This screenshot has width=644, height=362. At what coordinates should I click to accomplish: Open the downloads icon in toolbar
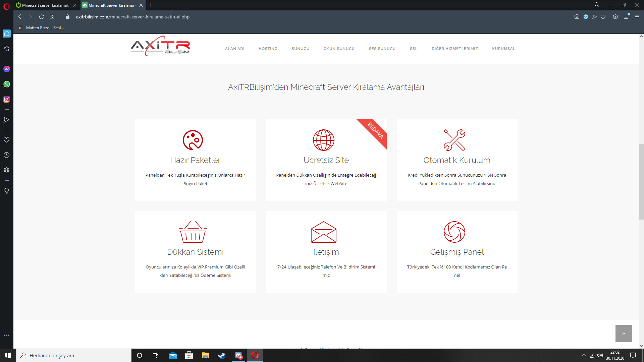click(x=626, y=17)
